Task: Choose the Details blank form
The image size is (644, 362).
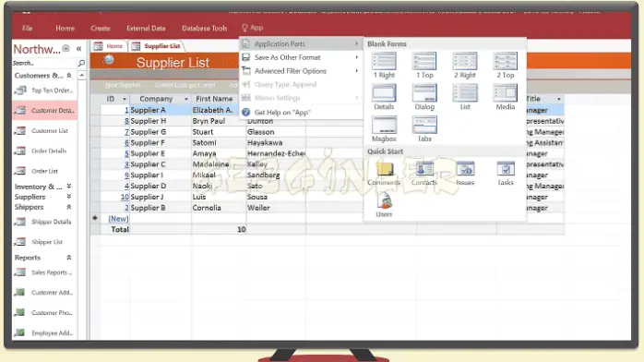Action: click(384, 97)
